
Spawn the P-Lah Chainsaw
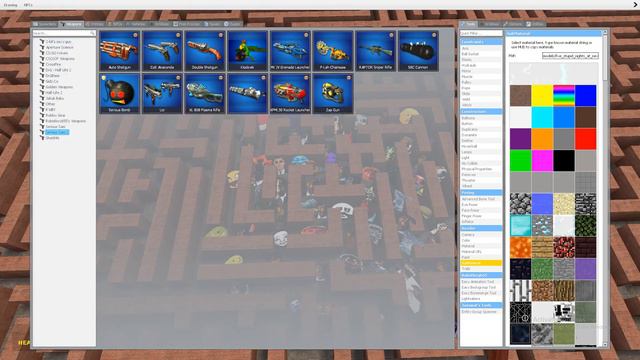333,51
